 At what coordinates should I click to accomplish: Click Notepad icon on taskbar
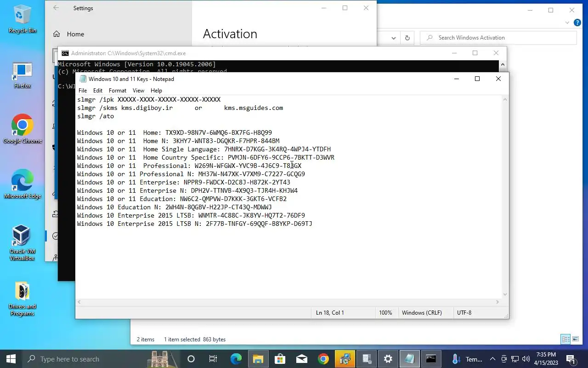pos(410,359)
